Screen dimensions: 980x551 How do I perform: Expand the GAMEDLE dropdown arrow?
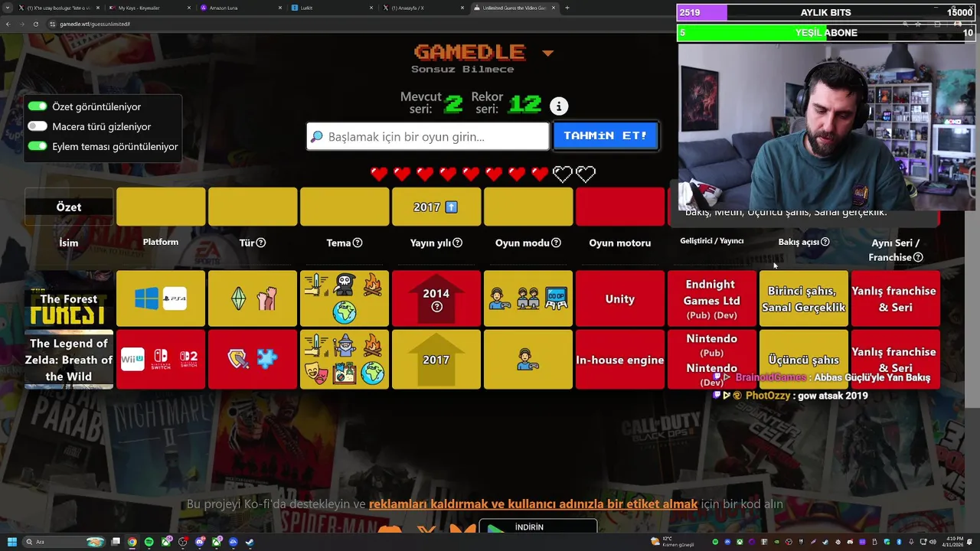click(547, 54)
